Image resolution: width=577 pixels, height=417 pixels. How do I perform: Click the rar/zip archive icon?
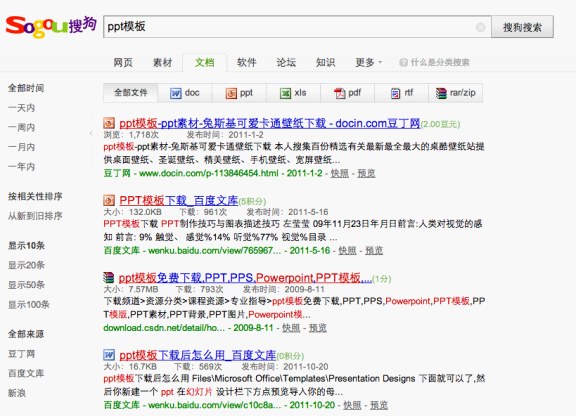441,93
